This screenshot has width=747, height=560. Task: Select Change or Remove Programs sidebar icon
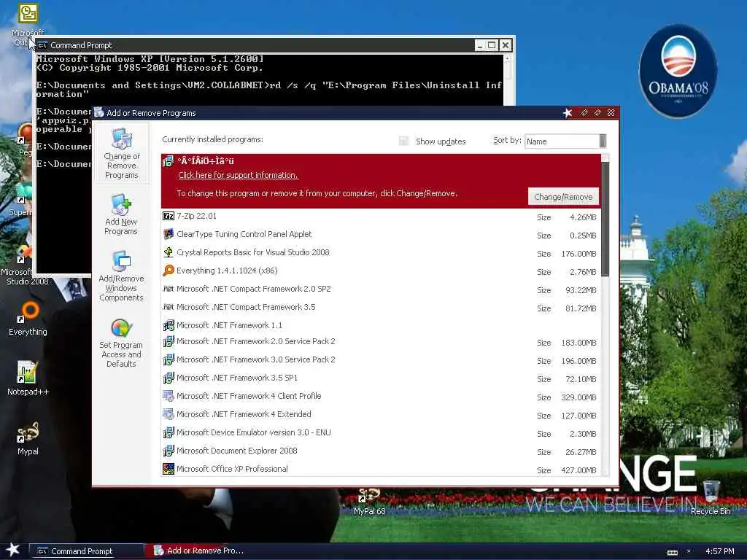(x=122, y=139)
